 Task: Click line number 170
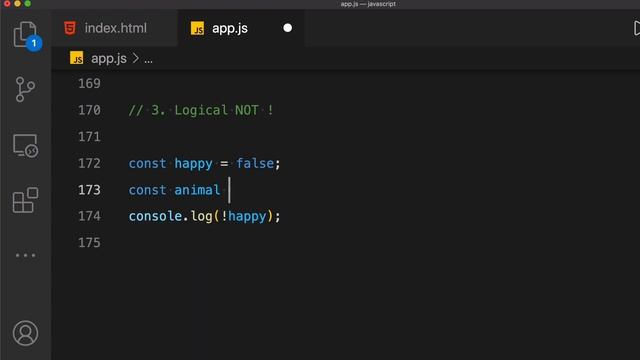89,110
